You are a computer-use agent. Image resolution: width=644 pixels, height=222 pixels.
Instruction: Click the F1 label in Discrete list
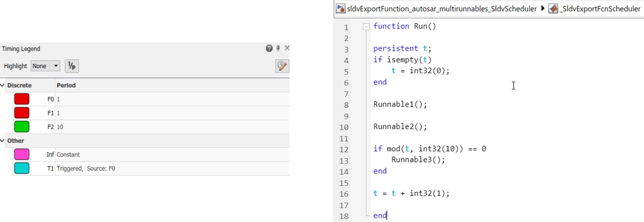click(50, 113)
